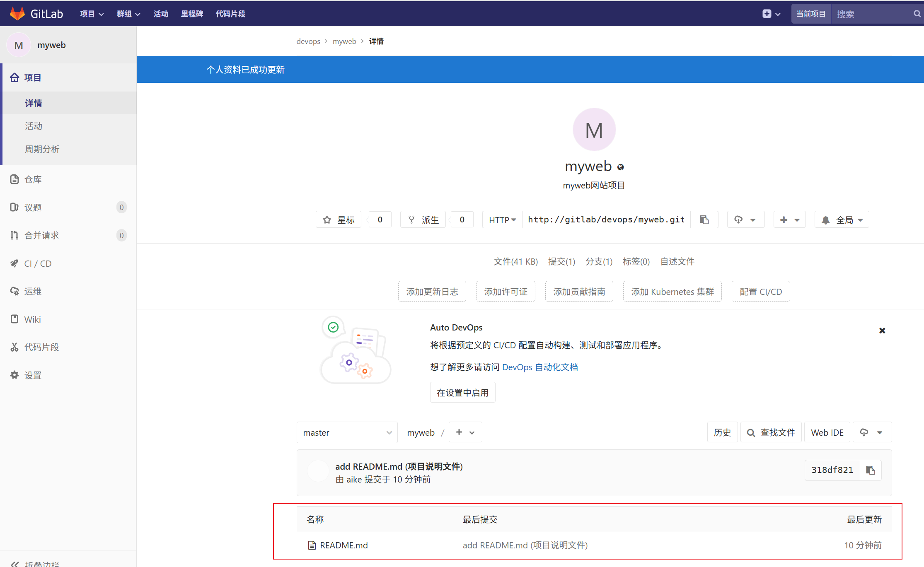Open the 全局 notification bell dropdown
The image size is (924, 567).
[842, 220]
